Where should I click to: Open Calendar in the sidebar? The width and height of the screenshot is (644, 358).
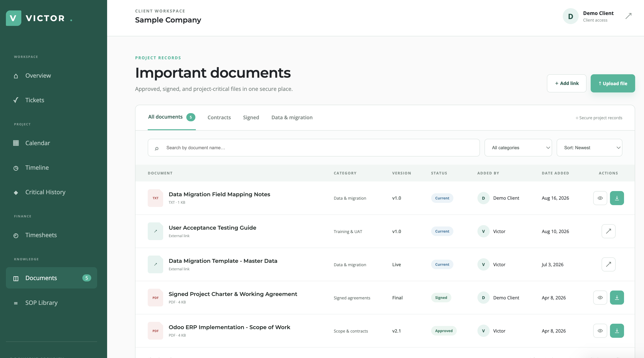[51, 143]
